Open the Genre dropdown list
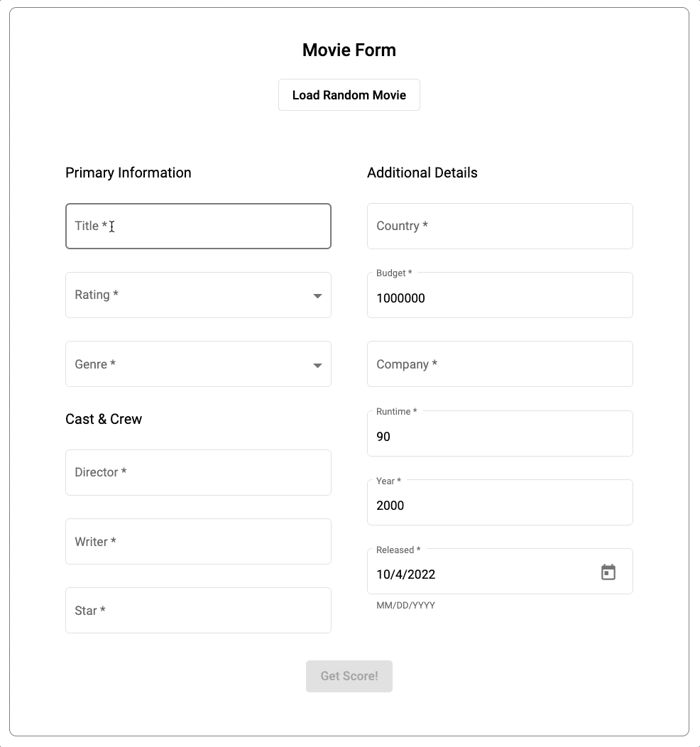 198,364
